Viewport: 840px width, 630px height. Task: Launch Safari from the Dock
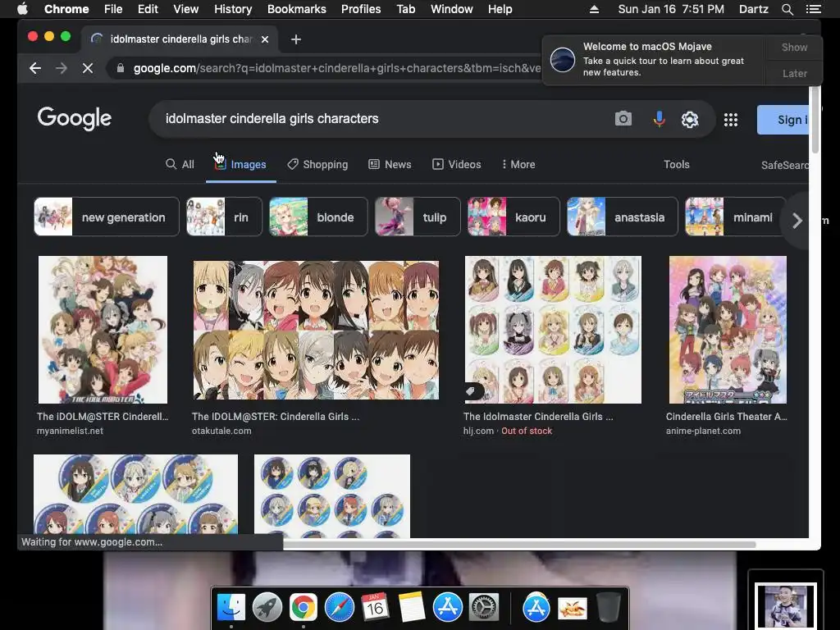point(339,608)
